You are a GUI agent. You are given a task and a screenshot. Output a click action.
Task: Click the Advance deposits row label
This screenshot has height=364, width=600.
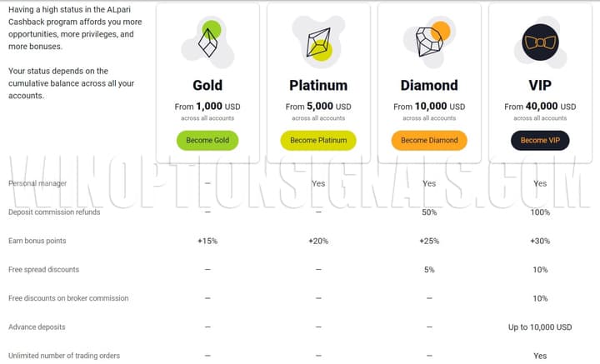coord(37,327)
